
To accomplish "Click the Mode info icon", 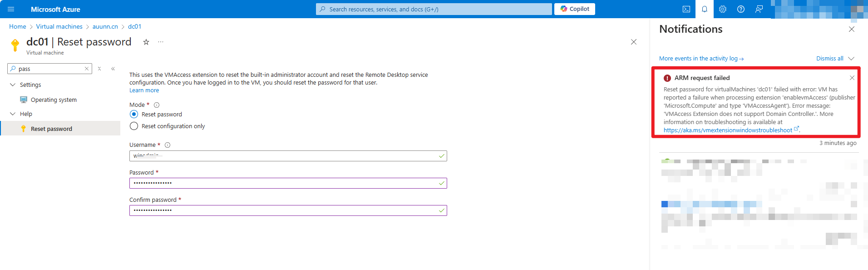I will 157,105.
